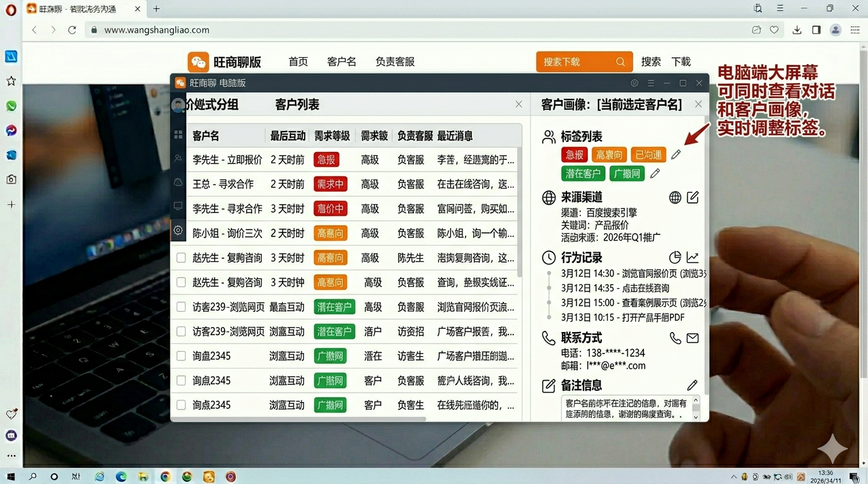868x484 pixels.
Task: Open the line chart icon in 行为记录
Action: click(x=693, y=257)
